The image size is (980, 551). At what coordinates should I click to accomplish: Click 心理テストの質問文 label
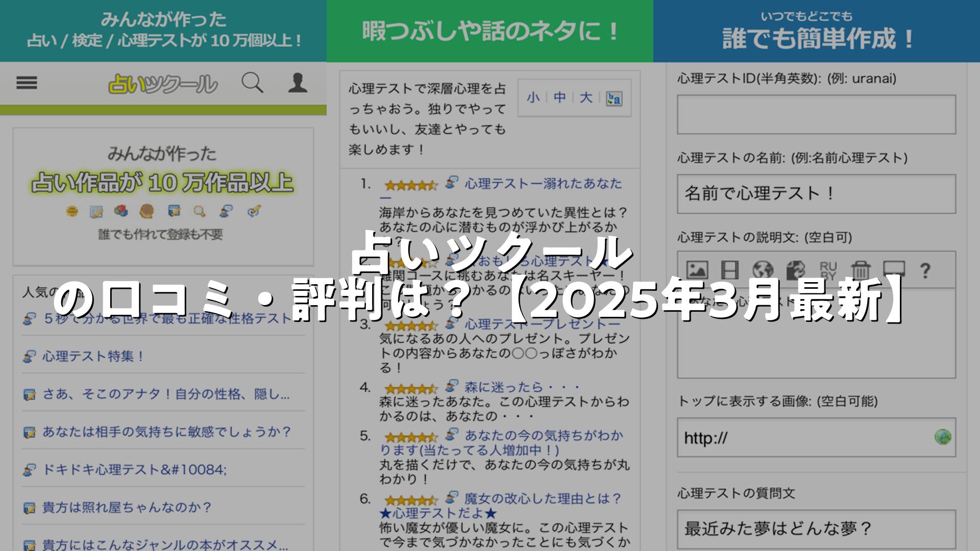coord(736,493)
